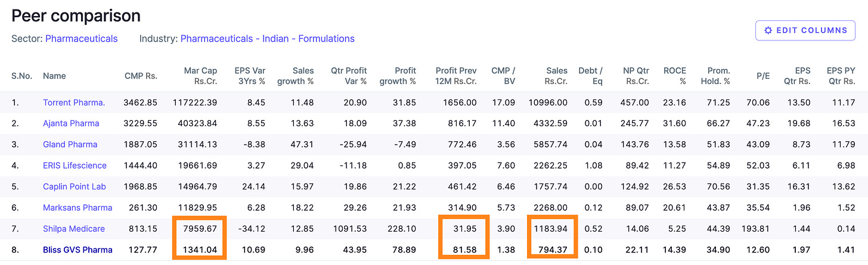
Task: Click ERIS Lifescience Debt/Eq value 1.08
Action: (x=593, y=166)
